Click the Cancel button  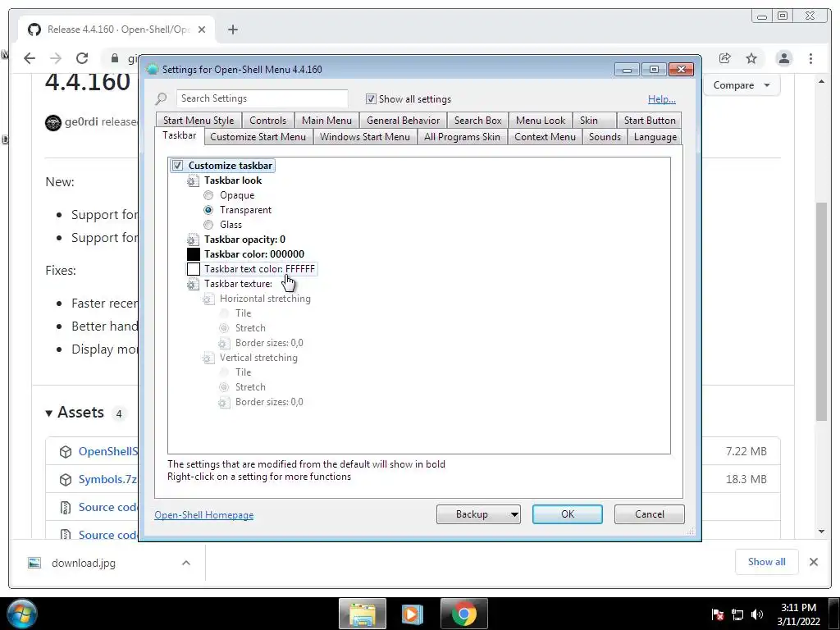coord(650,514)
